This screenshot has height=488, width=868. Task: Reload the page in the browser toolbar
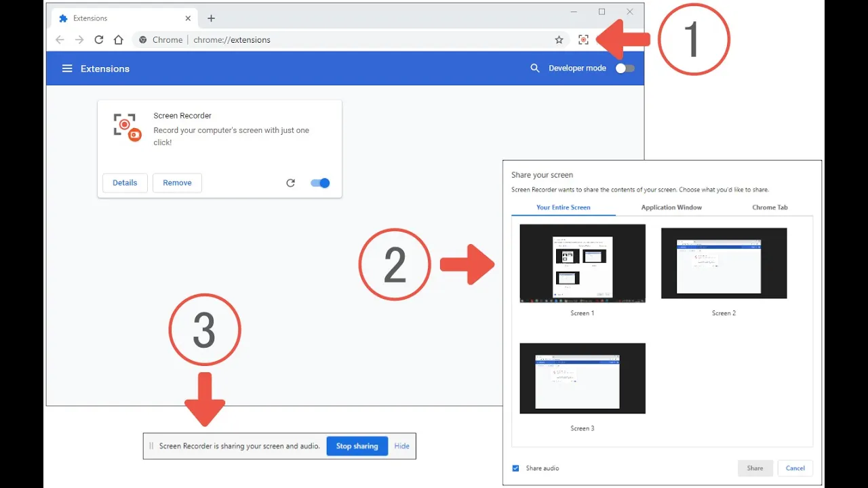point(99,40)
